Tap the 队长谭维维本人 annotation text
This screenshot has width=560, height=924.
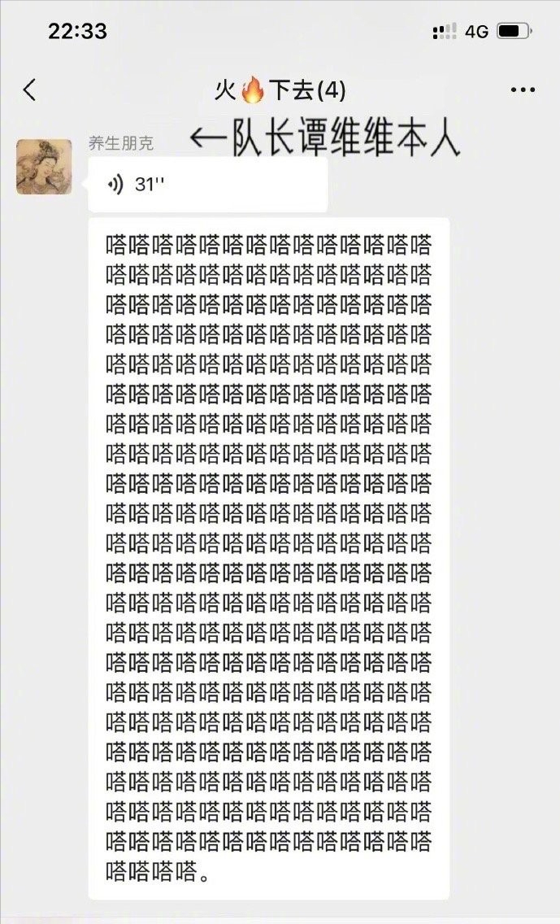345,138
